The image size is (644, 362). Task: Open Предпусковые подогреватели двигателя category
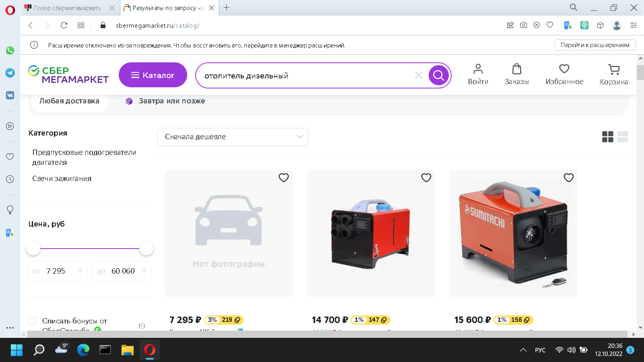pyautogui.click(x=84, y=157)
